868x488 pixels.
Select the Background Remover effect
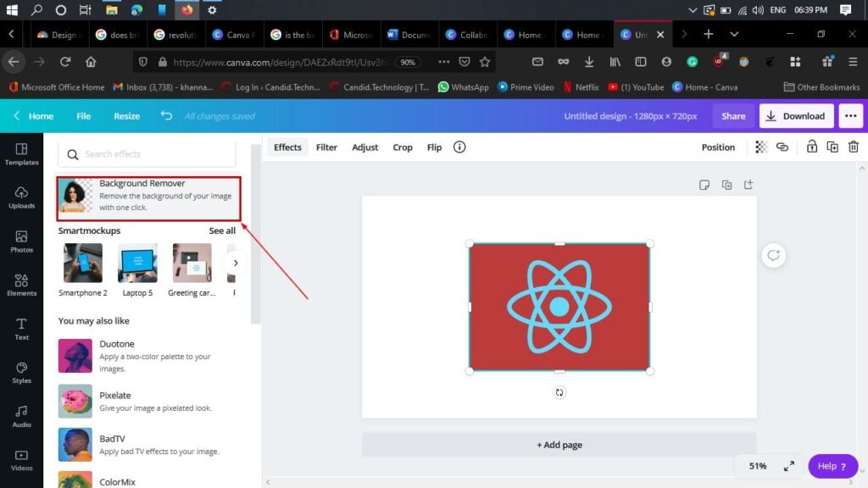(149, 198)
